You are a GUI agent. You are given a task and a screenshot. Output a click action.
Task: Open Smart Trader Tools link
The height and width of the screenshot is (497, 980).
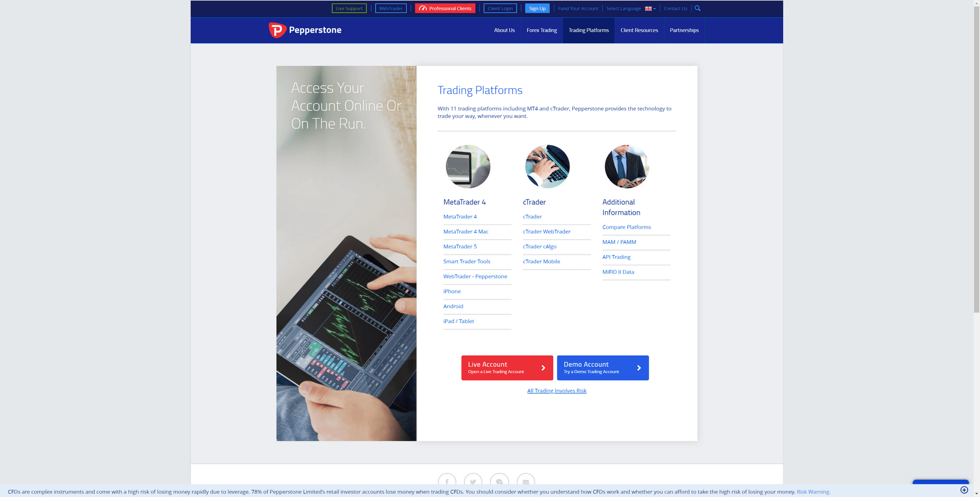coord(467,261)
